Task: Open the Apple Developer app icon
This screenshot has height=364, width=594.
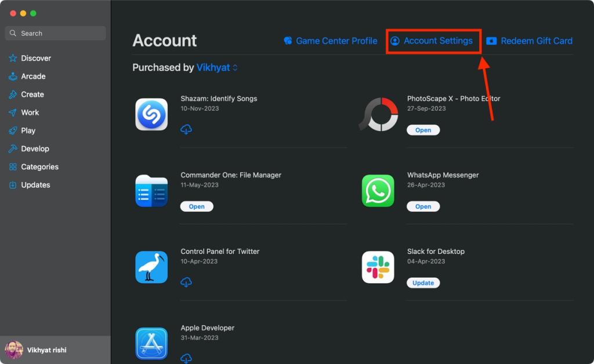Action: tap(151, 344)
